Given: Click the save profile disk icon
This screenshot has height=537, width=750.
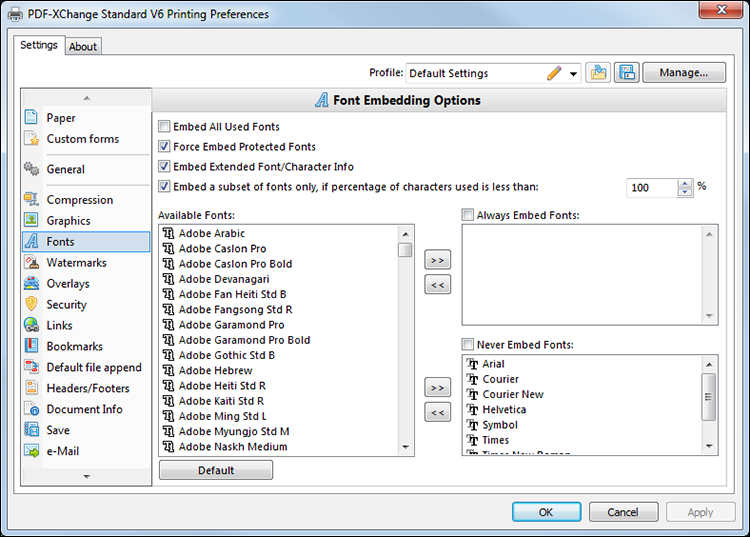Looking at the screenshot, I should pyautogui.click(x=627, y=73).
